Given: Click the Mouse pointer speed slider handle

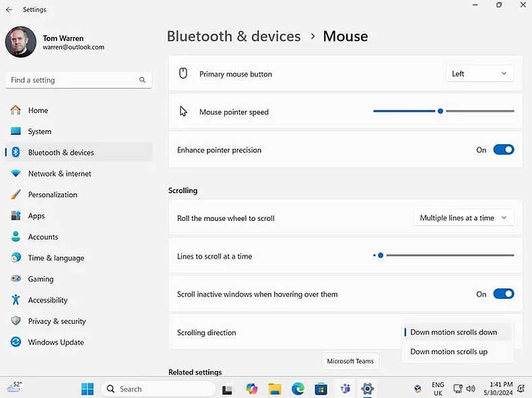Looking at the screenshot, I should click(440, 111).
